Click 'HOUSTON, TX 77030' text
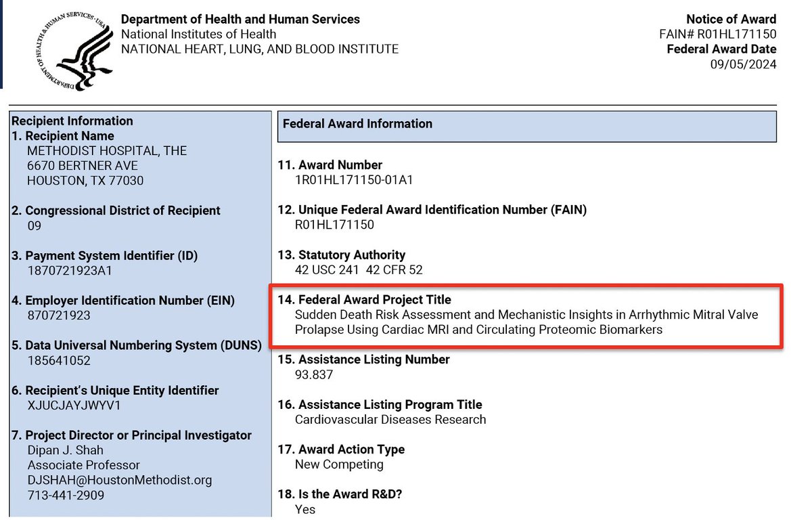 point(85,181)
